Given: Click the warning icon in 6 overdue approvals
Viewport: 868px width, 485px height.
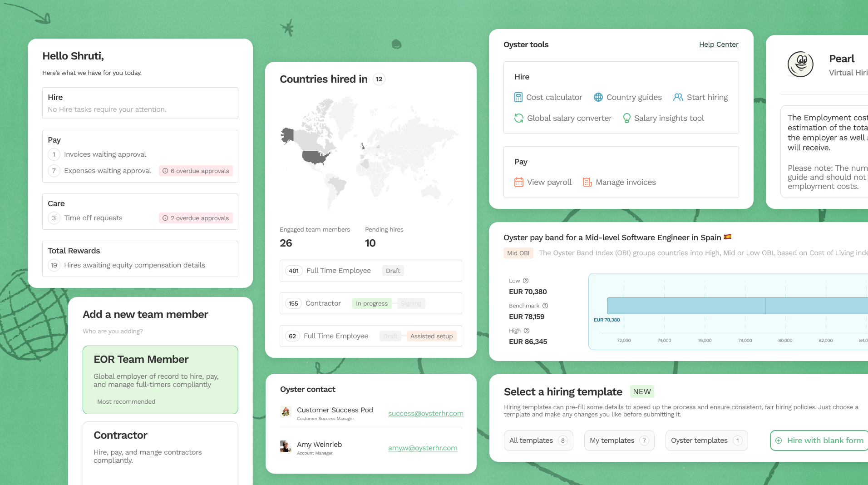Looking at the screenshot, I should click(x=165, y=171).
